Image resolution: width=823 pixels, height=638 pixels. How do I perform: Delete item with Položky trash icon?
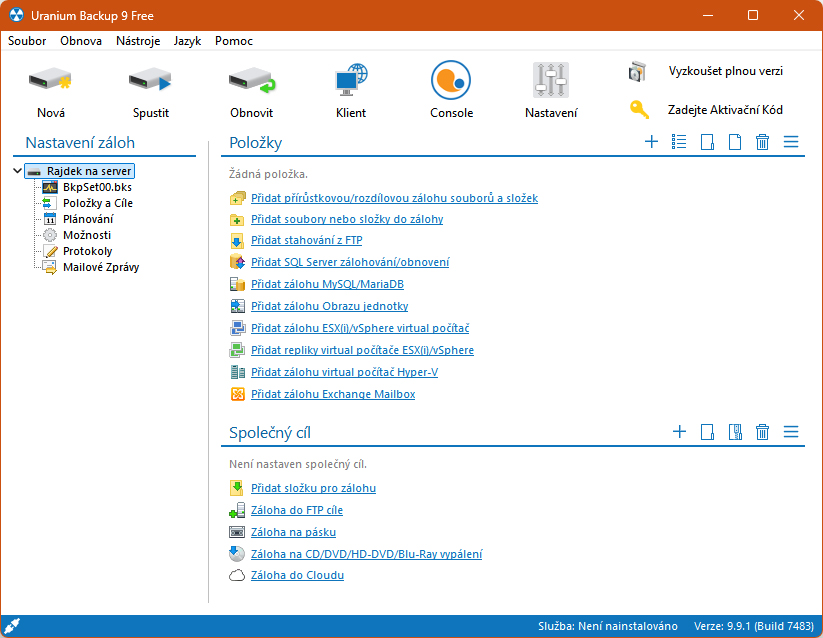[762, 142]
